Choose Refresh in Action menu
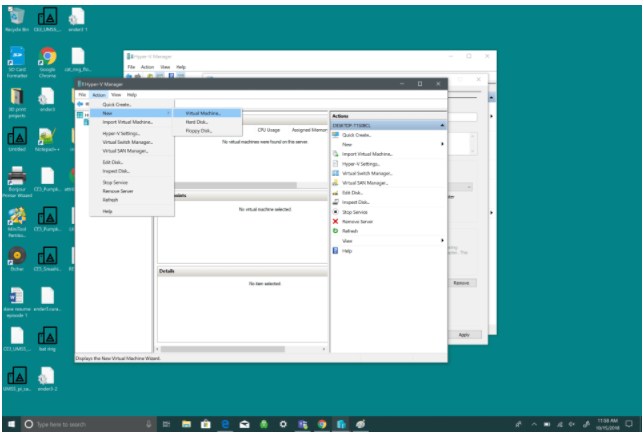 (x=131, y=200)
